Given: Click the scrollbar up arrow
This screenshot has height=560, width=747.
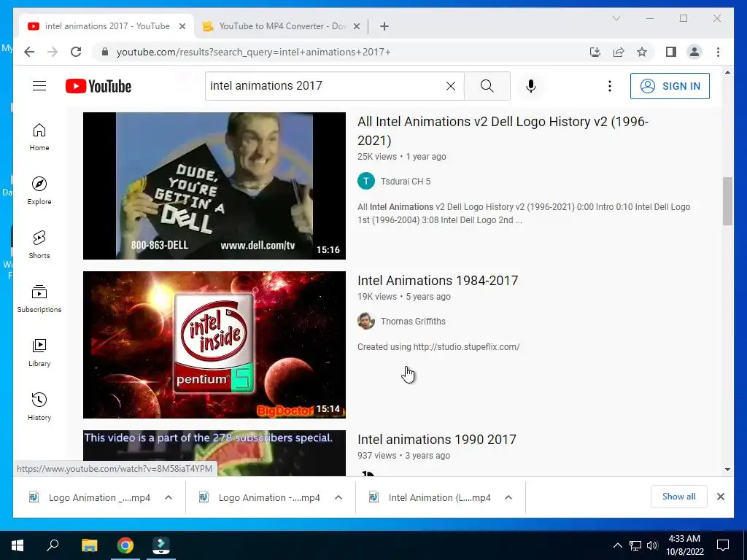Looking at the screenshot, I should [727, 72].
